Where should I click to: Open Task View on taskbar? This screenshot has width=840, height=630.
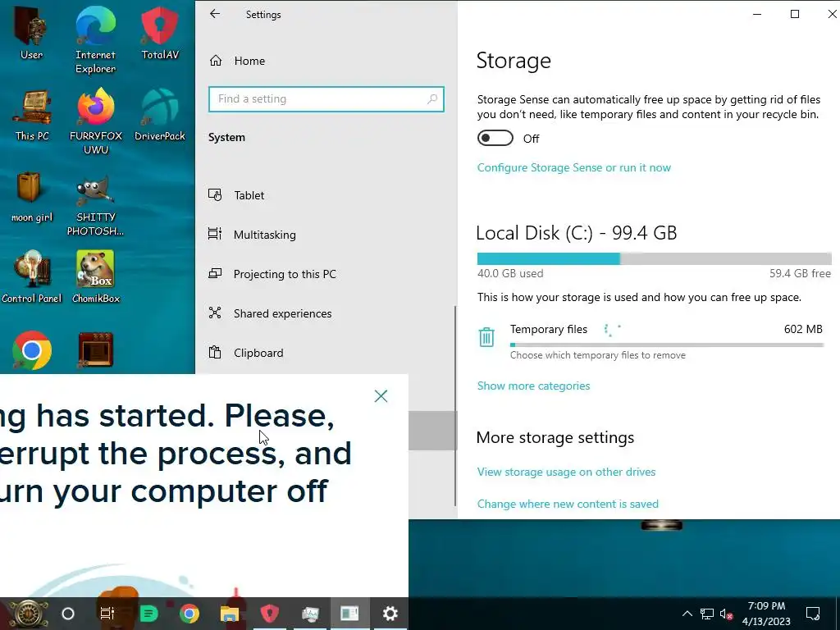(107, 614)
